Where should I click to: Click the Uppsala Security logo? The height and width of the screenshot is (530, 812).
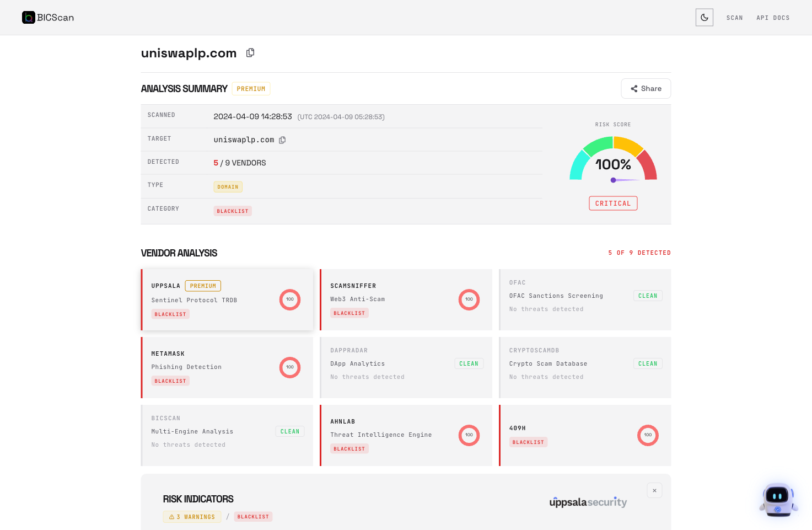[588, 502]
